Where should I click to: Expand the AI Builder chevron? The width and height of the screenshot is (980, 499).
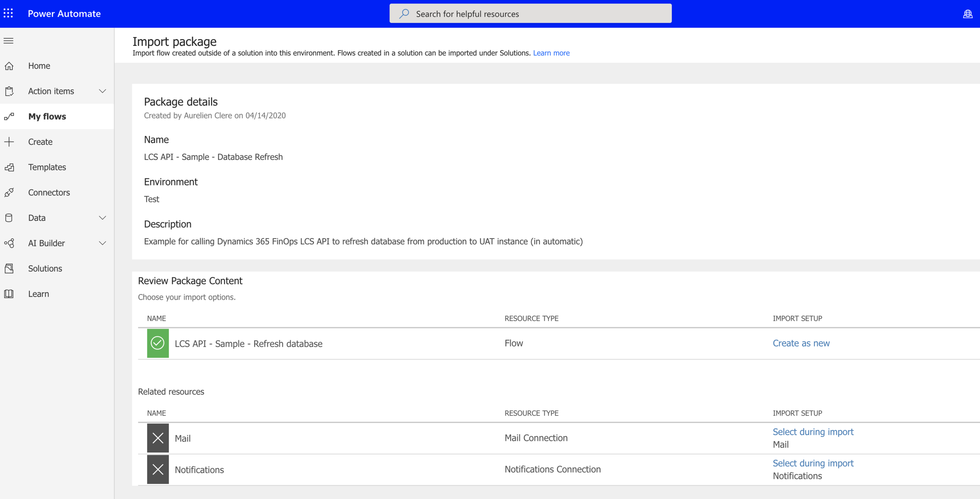coord(102,243)
